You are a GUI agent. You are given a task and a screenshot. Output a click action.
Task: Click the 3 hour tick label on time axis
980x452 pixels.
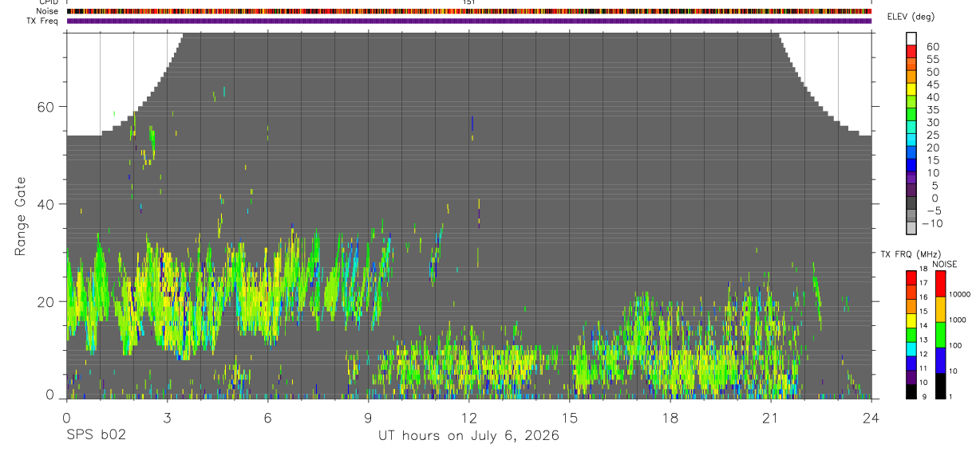[x=167, y=419]
